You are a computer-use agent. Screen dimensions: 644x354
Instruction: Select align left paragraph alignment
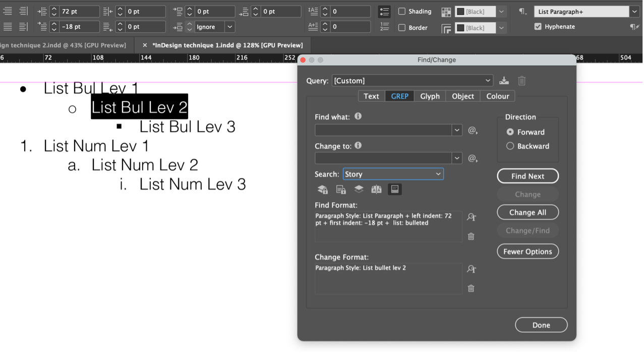[7, 11]
